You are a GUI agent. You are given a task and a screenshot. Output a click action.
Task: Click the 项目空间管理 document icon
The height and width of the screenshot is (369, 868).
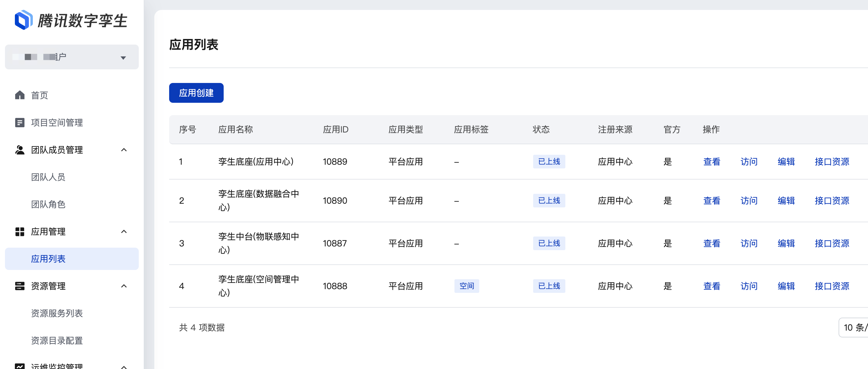click(20, 123)
